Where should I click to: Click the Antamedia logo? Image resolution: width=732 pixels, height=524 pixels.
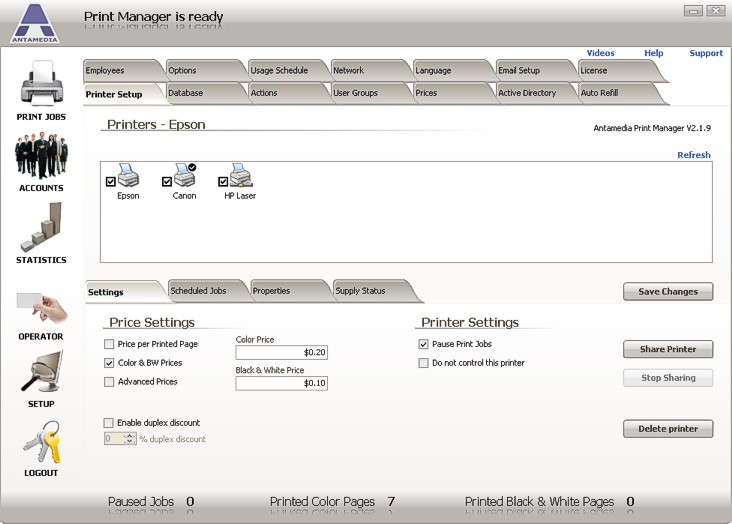(x=35, y=23)
